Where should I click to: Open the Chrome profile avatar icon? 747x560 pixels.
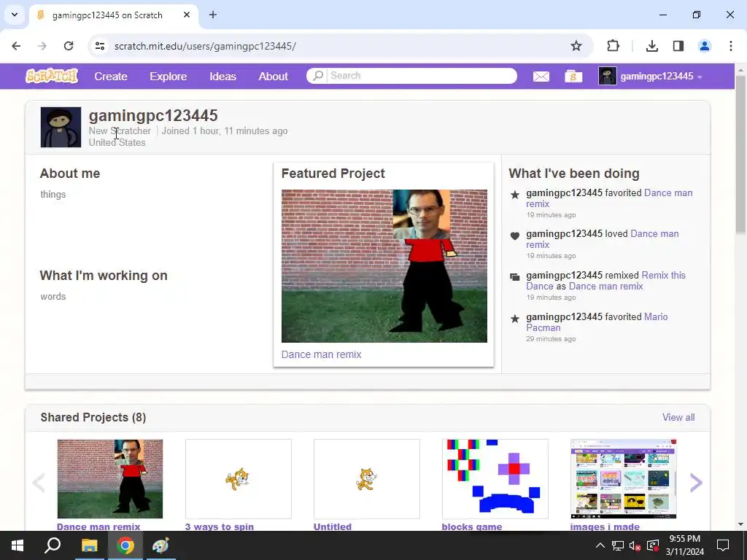(x=705, y=46)
